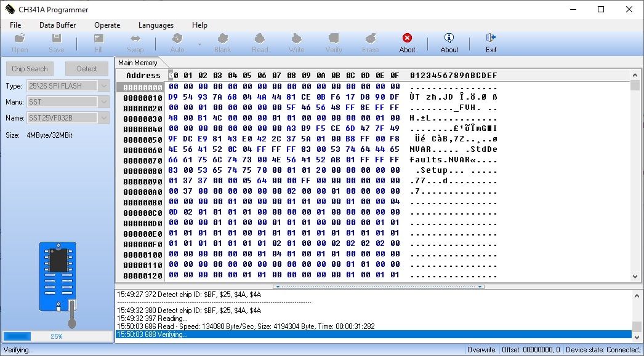Open the Data Buffer menu
The image size is (644, 356).
[x=57, y=25]
